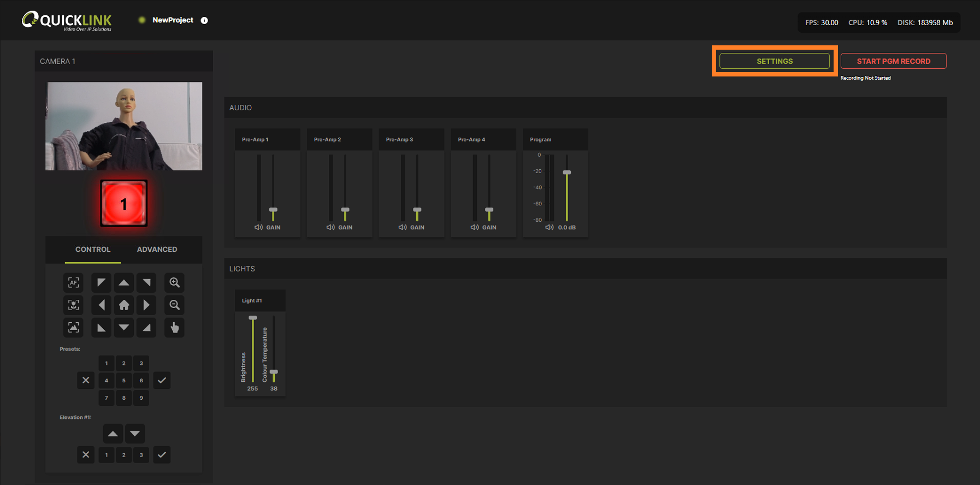Return camera to home position
Screen dimensions: 980x485
pos(124,305)
